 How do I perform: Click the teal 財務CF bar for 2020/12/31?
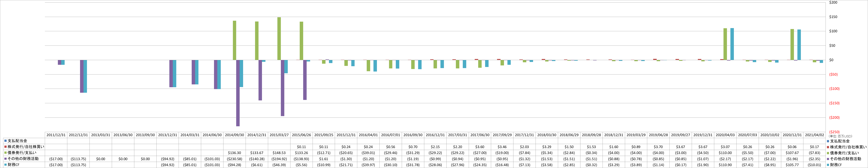(799, 45)
